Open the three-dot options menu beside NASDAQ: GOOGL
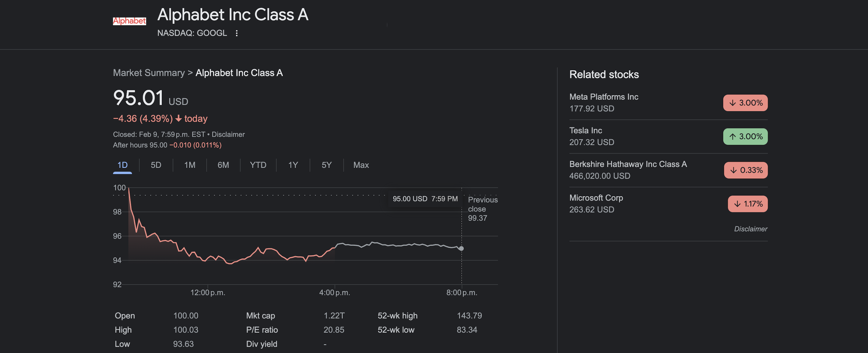The image size is (868, 353). 237,33
